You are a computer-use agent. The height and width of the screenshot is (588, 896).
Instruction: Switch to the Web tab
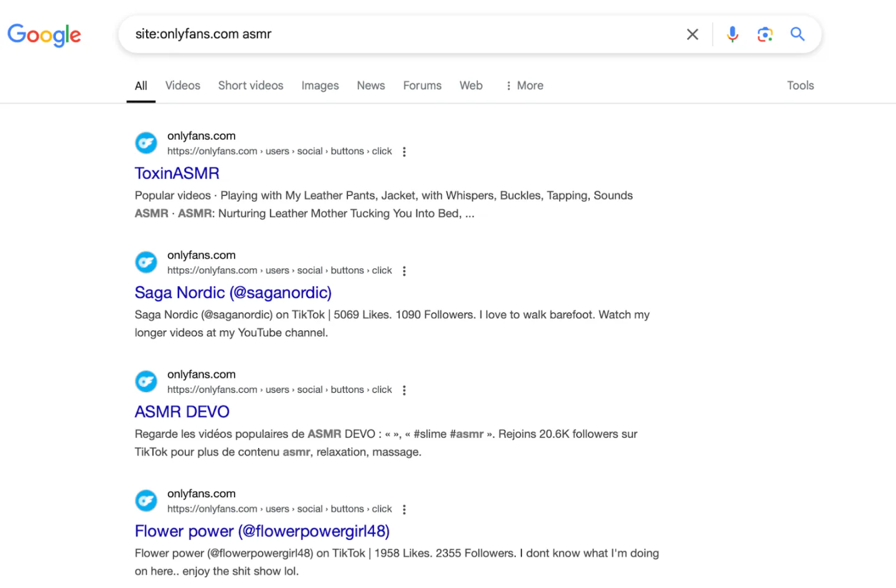pos(471,86)
